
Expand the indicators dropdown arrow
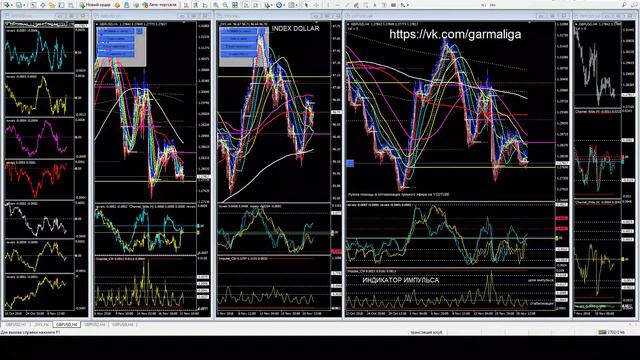point(272,5)
